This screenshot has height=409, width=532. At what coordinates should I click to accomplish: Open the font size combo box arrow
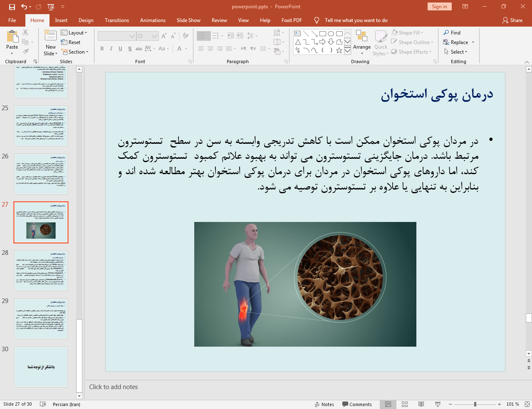pyautogui.click(x=155, y=36)
